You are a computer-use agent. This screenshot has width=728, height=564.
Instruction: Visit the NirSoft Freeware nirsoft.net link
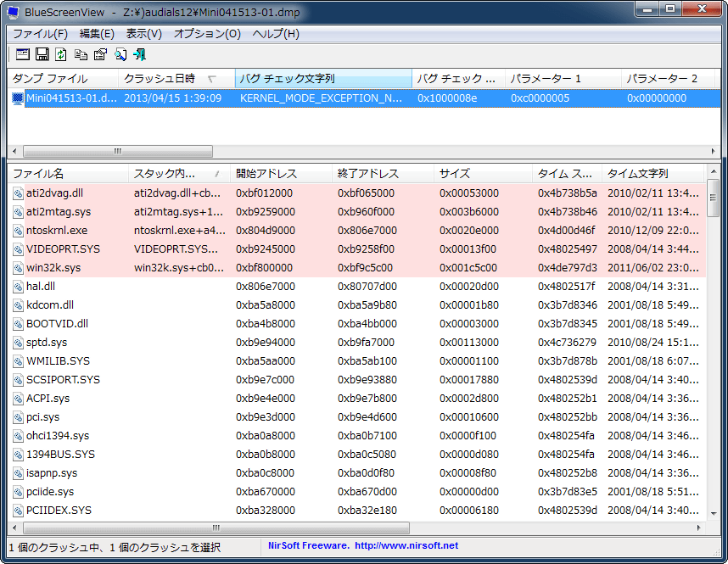coord(363,545)
